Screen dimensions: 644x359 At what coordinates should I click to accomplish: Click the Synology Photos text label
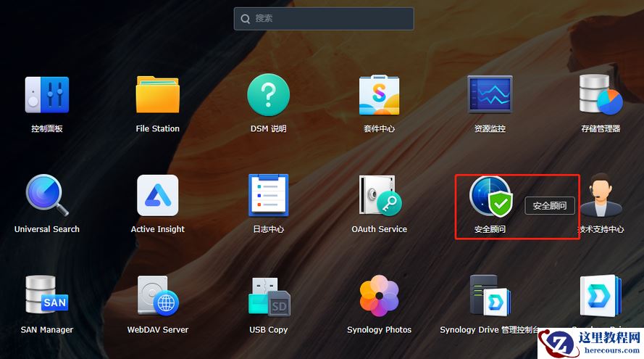[379, 330]
